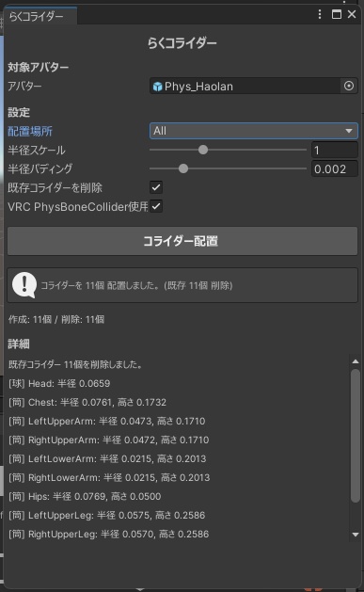The image size is (364, 592).
Task: Click the details list scrollbar thumb
Action: 356,436
